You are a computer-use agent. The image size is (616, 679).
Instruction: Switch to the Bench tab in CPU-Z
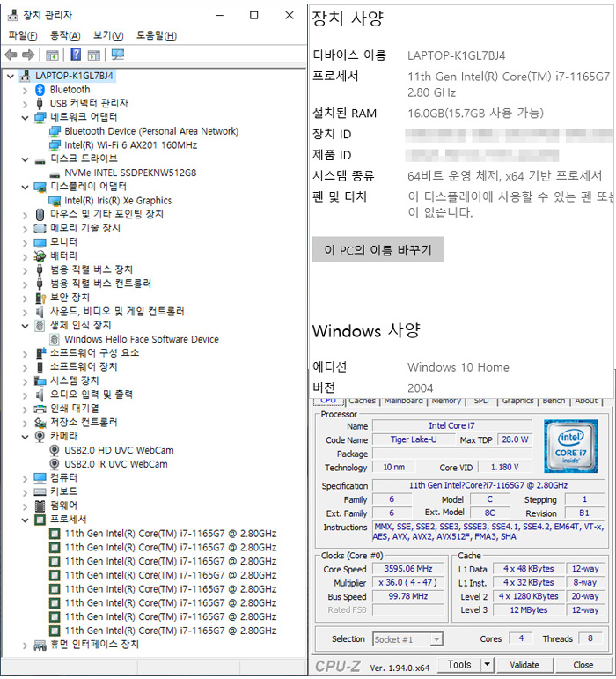coord(554,401)
